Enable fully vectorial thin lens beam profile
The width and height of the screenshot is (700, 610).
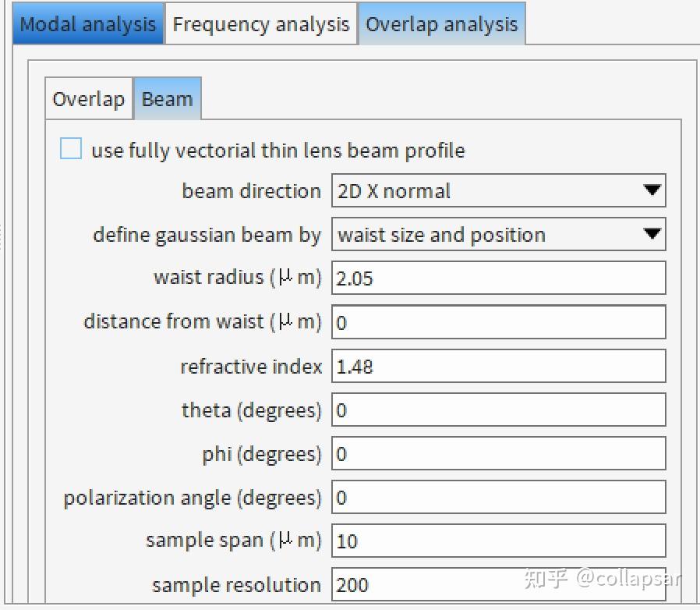pos(70,148)
